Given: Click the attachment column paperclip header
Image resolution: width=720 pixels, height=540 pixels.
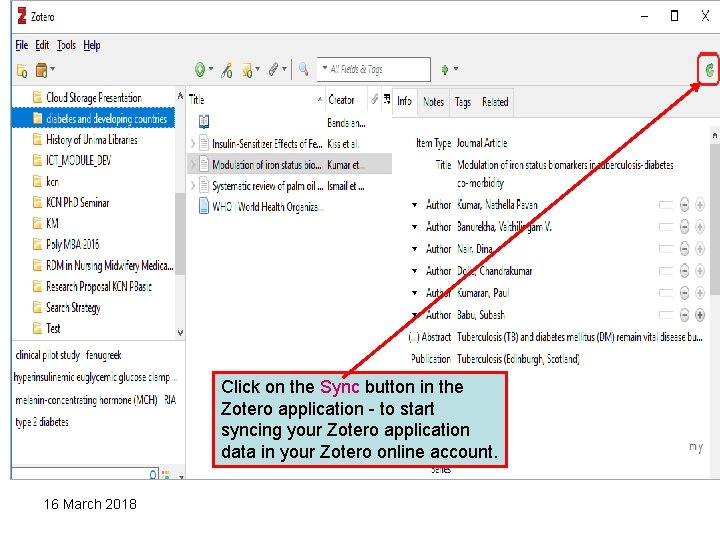Looking at the screenshot, I should tap(375, 99).
